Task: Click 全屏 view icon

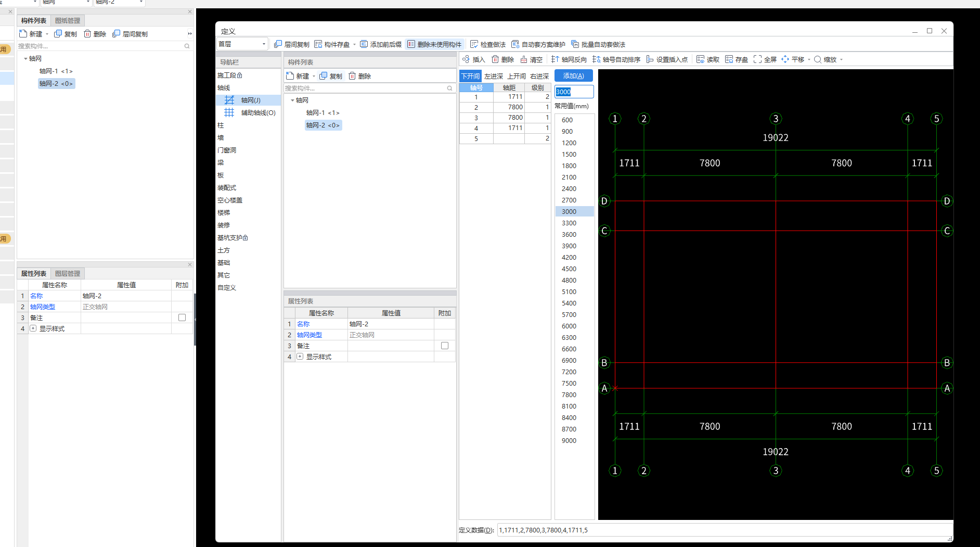Action: [765, 59]
